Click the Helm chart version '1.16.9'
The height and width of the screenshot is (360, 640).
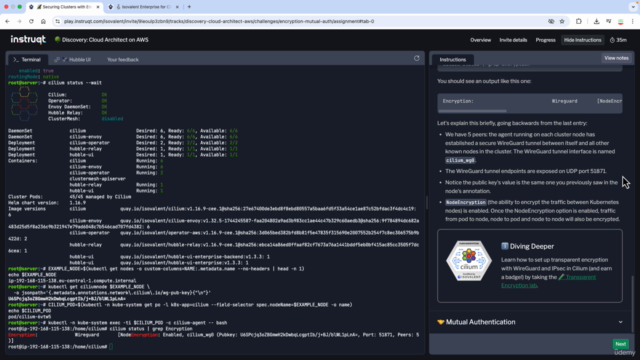pyautogui.click(x=78, y=203)
